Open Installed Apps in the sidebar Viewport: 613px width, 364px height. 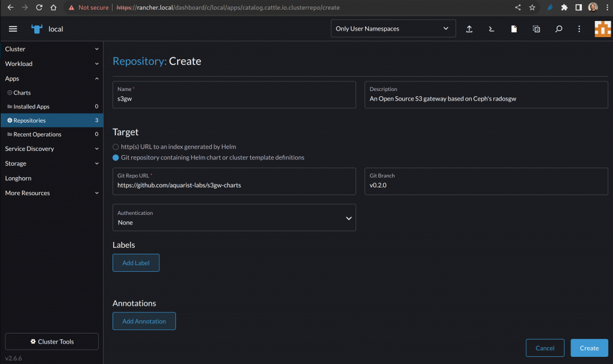(31, 107)
